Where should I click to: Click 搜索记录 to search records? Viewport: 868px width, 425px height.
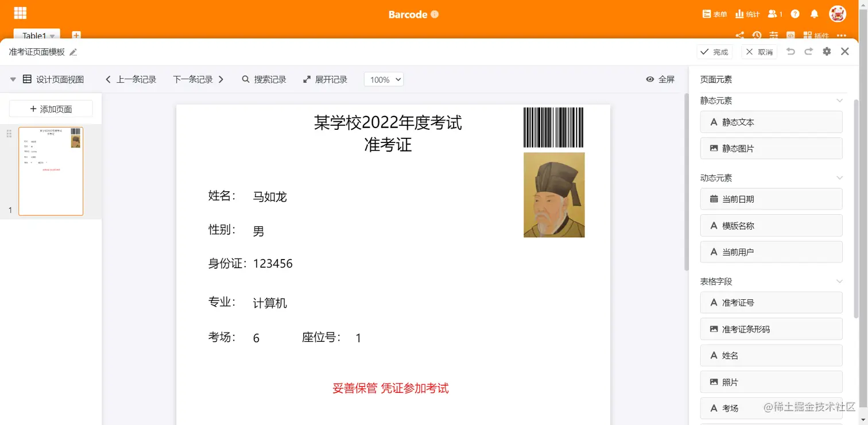[x=264, y=79]
